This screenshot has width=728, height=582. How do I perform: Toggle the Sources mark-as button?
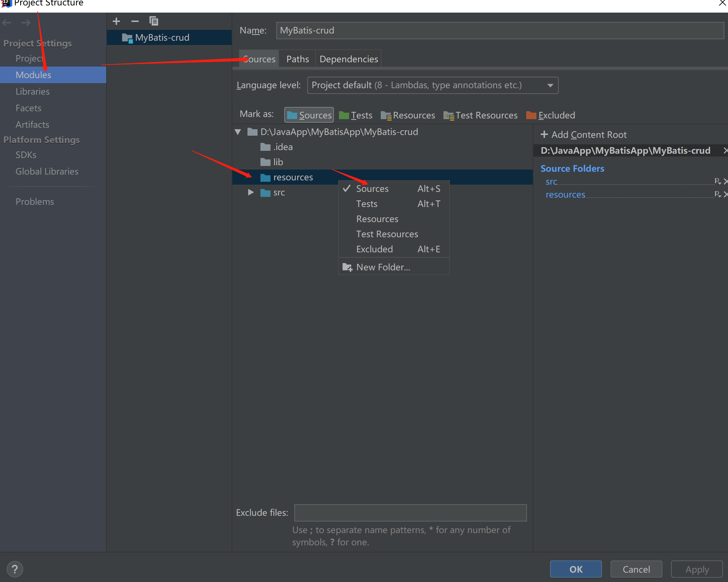309,115
